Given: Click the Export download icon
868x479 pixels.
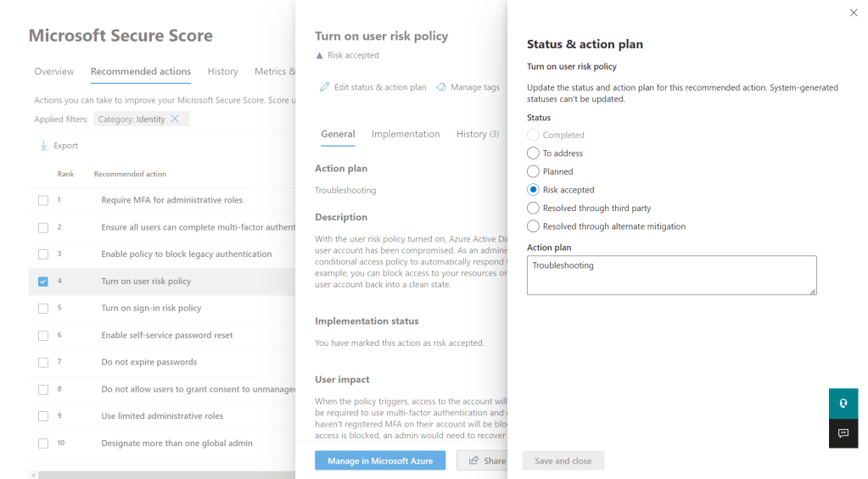Looking at the screenshot, I should coord(44,146).
